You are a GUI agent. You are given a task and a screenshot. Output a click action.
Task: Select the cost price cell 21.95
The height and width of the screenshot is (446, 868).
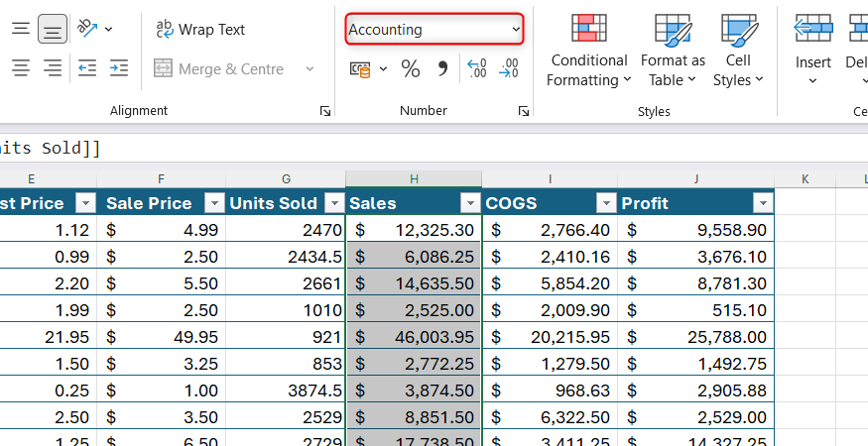click(49, 337)
